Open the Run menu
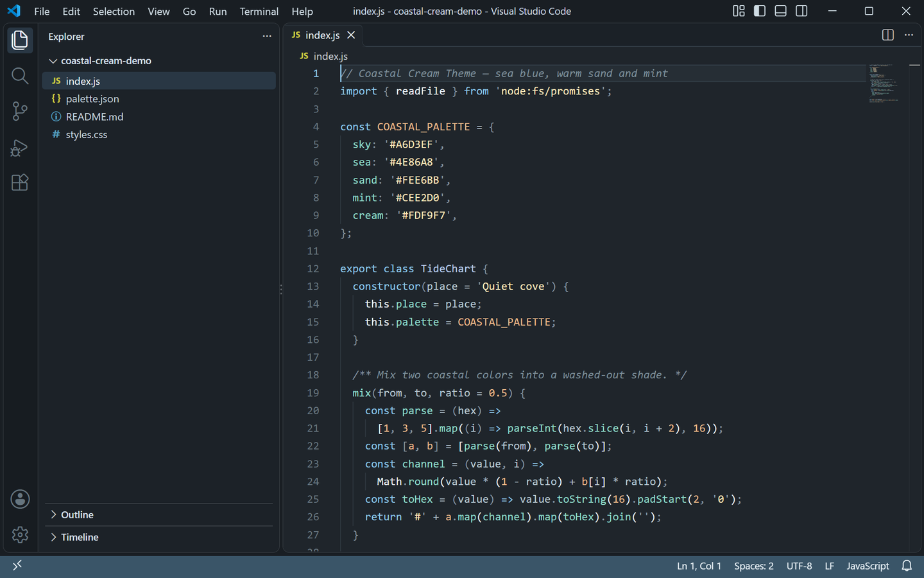924x578 pixels. (x=218, y=11)
